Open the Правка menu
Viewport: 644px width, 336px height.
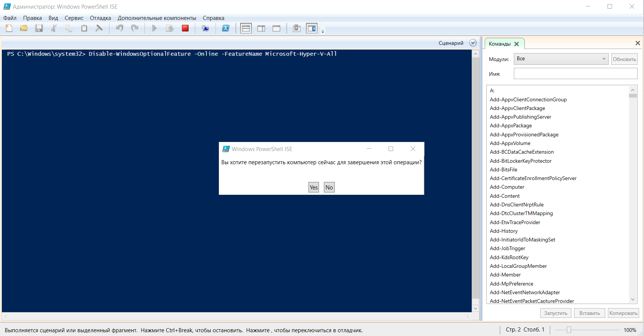[x=32, y=18]
